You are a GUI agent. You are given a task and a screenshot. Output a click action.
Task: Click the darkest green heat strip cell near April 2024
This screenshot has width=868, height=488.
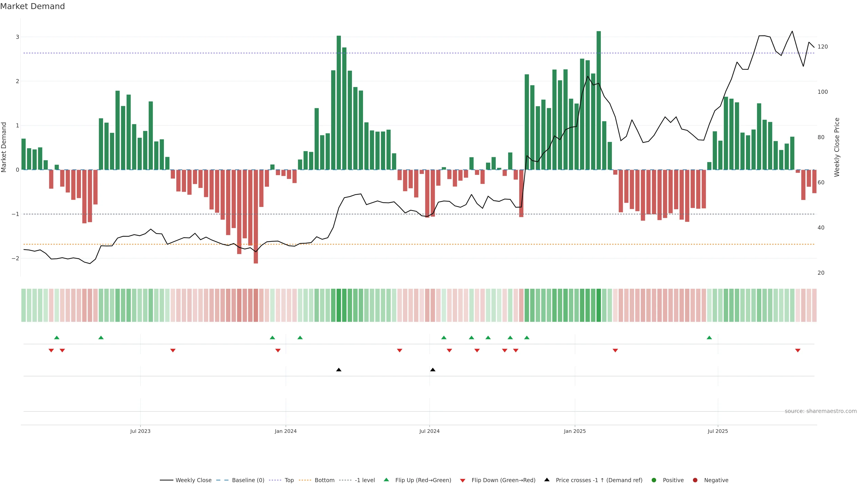click(x=339, y=305)
